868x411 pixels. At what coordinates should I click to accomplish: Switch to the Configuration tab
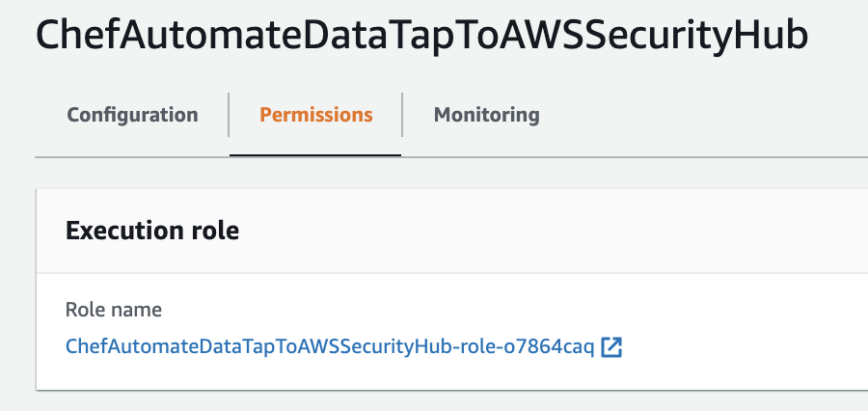tap(132, 115)
